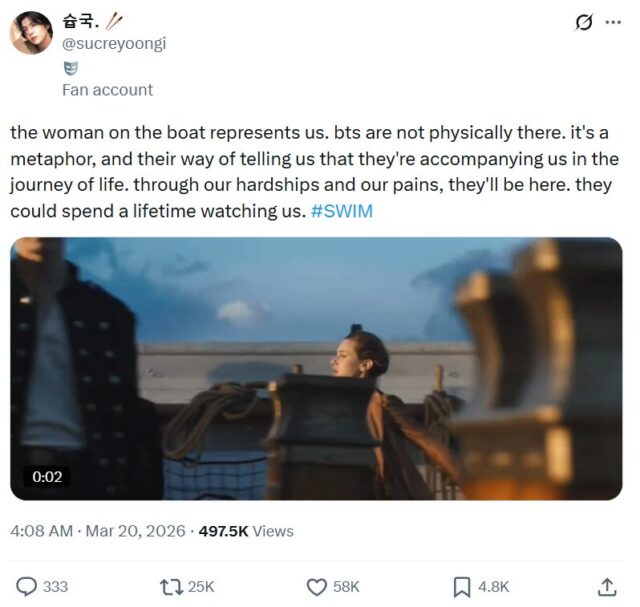Click the share upload arrow icon
The height and width of the screenshot is (607, 640).
pos(606,586)
